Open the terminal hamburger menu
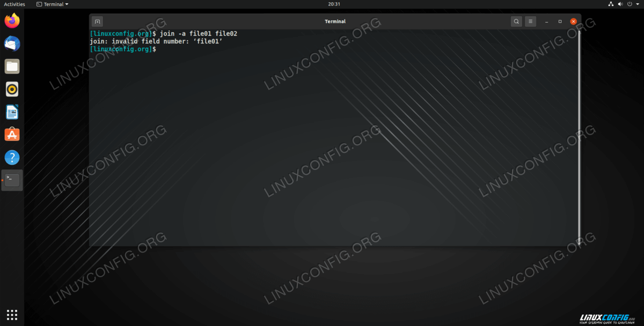 [530, 21]
